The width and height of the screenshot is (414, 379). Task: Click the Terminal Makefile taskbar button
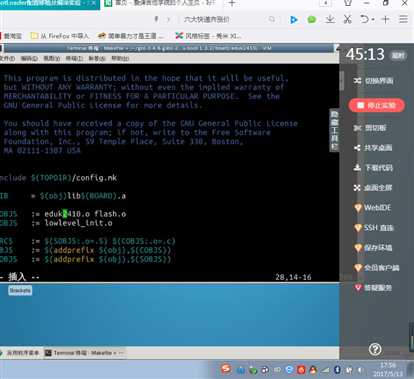pos(84,353)
